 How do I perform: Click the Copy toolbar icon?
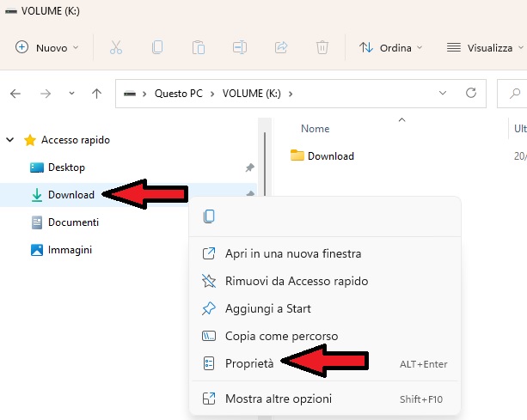click(157, 47)
